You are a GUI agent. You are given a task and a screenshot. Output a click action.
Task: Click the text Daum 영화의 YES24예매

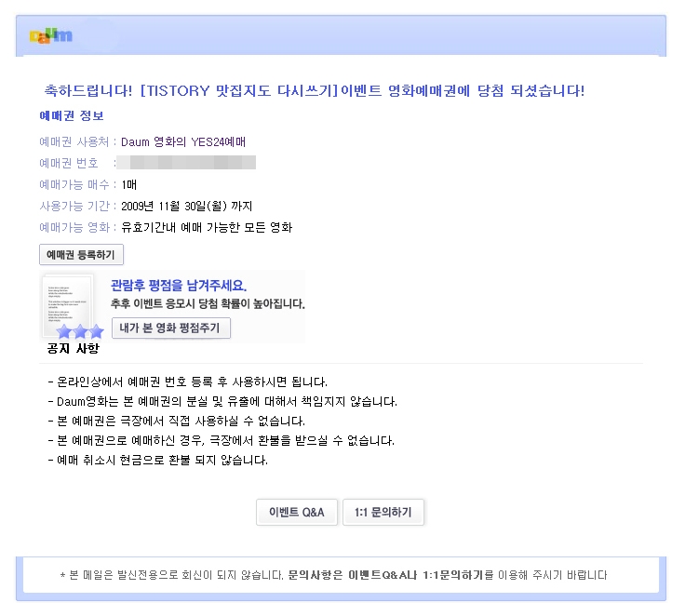coord(183,142)
